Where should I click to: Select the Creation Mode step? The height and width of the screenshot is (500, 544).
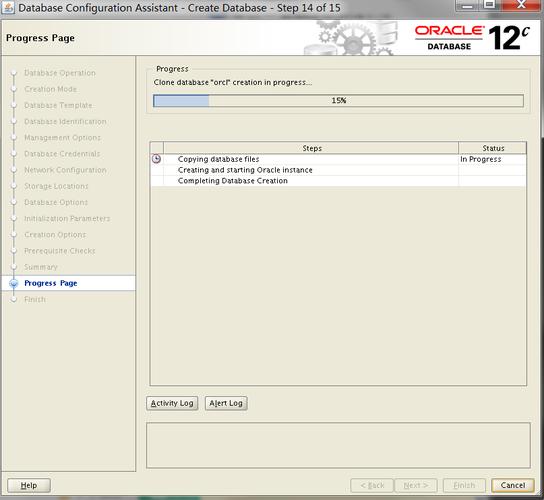[50, 89]
